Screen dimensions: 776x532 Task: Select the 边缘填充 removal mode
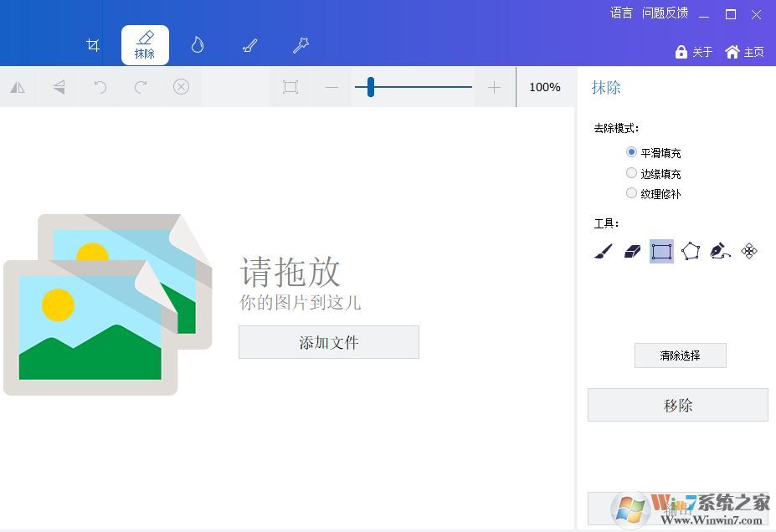click(632, 173)
